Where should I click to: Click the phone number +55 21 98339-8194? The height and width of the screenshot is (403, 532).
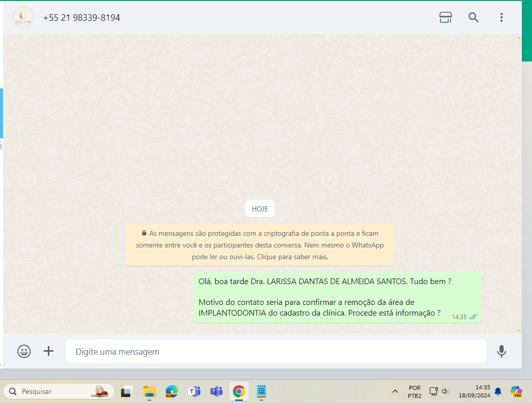[x=81, y=18]
